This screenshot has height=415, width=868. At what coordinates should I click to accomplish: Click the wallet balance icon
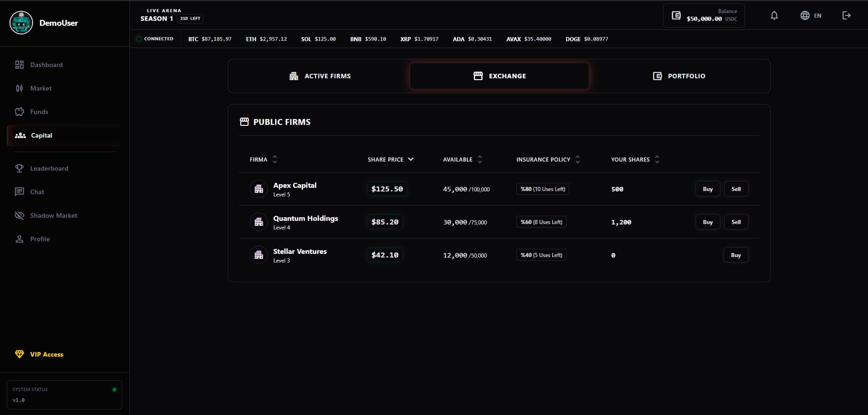pos(676,15)
